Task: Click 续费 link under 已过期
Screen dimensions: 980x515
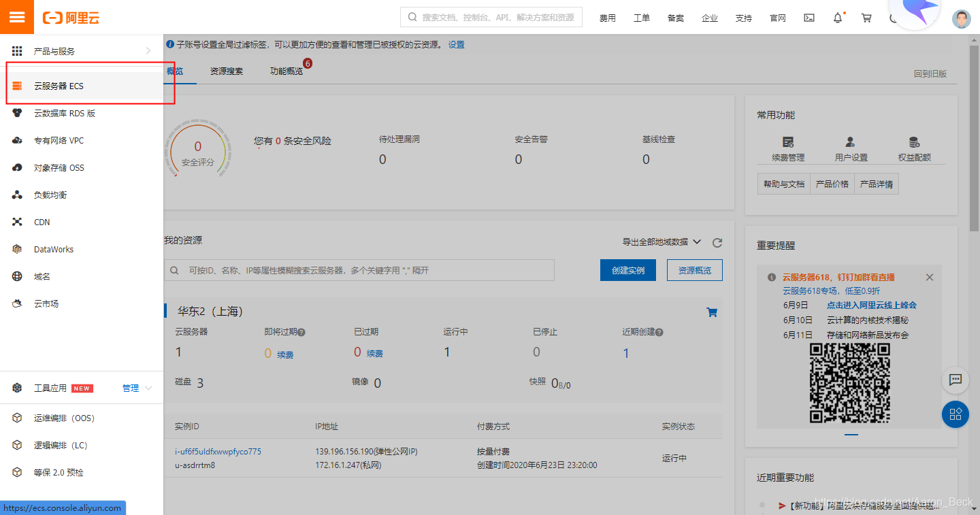Action: pyautogui.click(x=375, y=354)
